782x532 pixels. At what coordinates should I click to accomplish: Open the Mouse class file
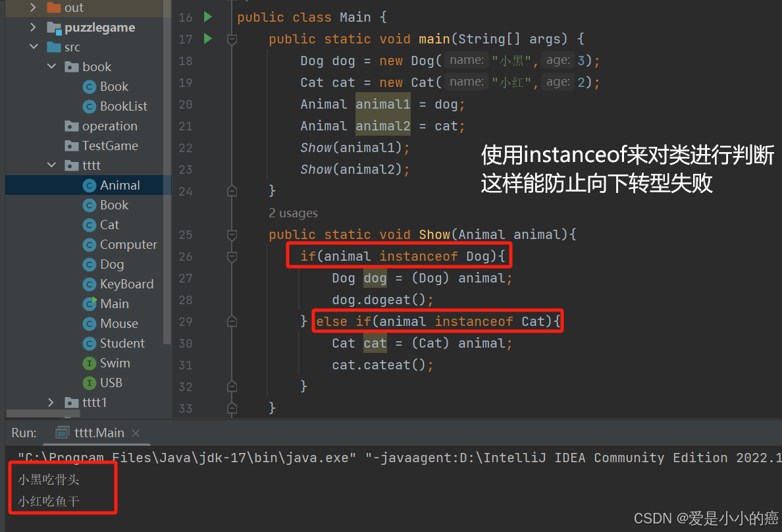tap(119, 323)
